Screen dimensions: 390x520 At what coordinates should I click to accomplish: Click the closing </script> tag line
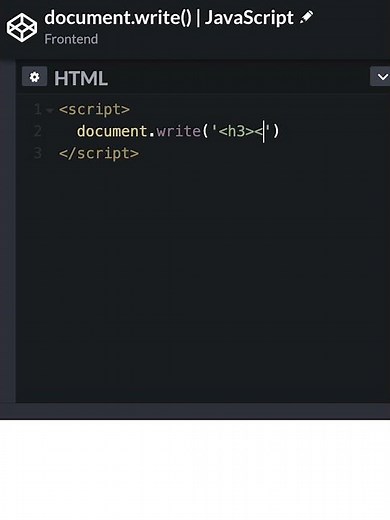[99, 154]
